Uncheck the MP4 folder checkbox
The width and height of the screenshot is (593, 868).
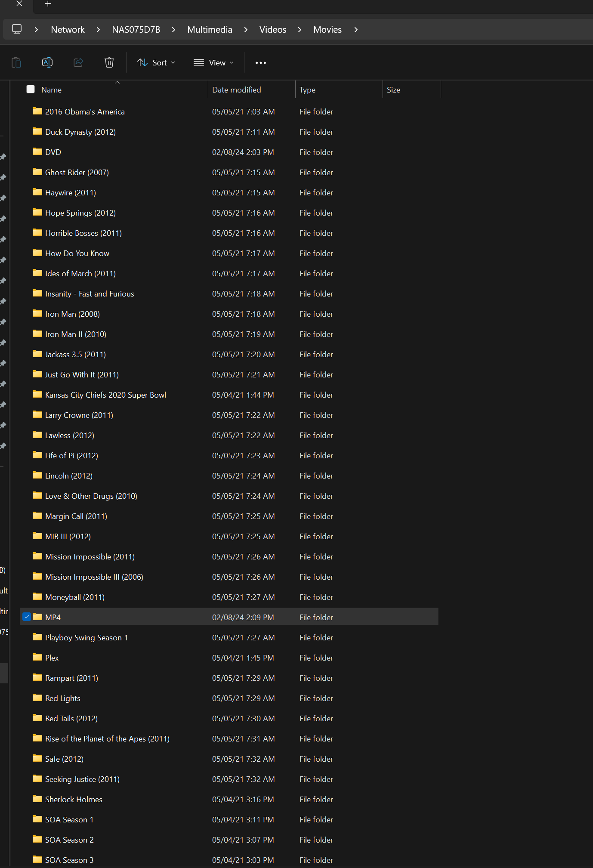tap(27, 617)
